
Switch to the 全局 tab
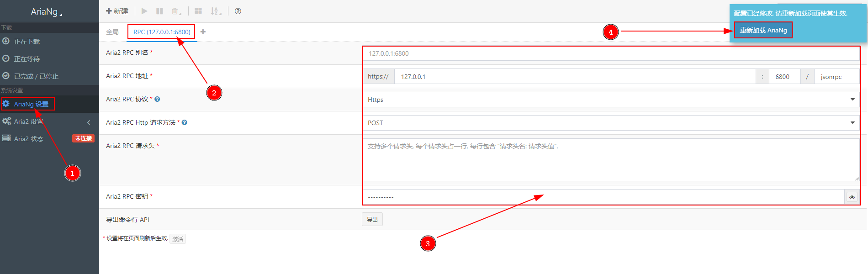click(112, 32)
